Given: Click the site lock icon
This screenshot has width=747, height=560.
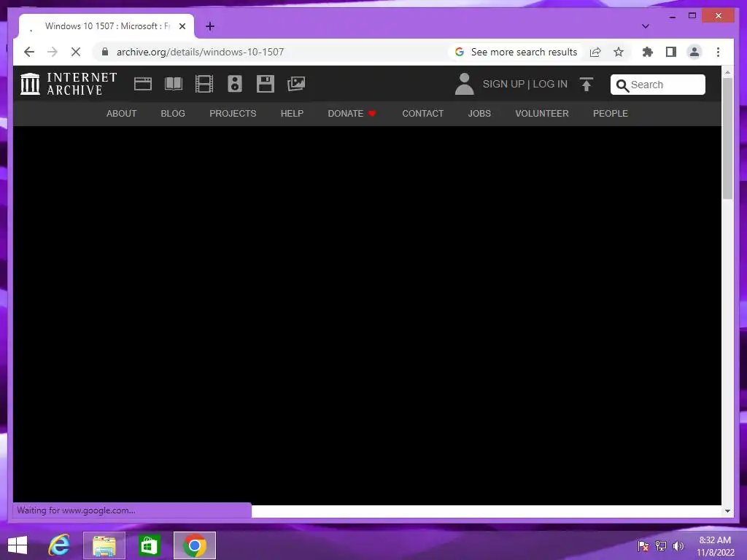Looking at the screenshot, I should (x=105, y=52).
